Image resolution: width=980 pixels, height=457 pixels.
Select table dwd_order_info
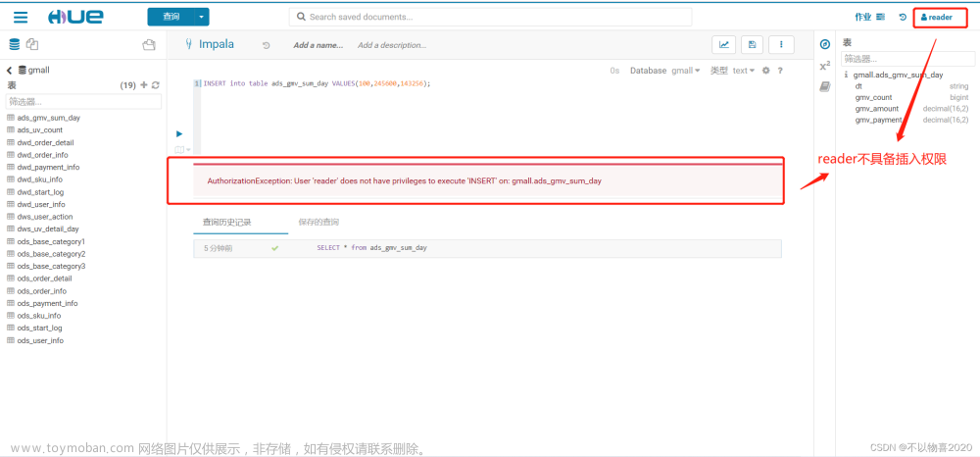[x=42, y=154]
